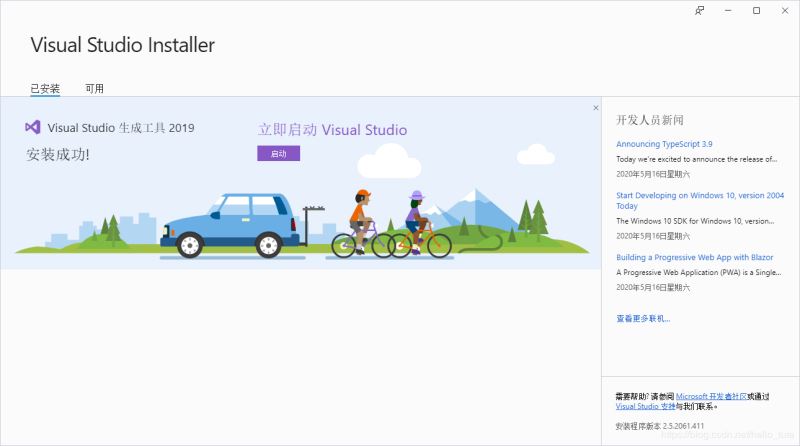This screenshot has height=446, width=800.
Task: Dismiss the install success banner
Action: click(596, 108)
